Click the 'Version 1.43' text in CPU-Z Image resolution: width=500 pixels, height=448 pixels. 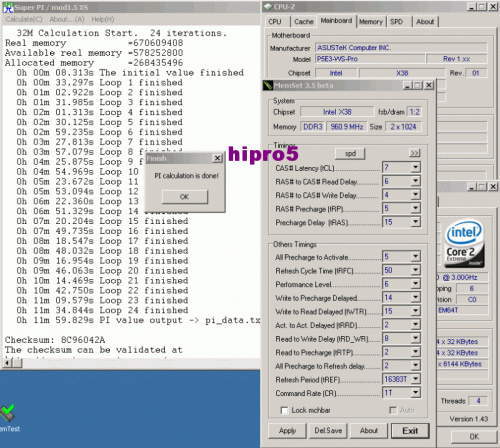pyautogui.click(x=469, y=419)
